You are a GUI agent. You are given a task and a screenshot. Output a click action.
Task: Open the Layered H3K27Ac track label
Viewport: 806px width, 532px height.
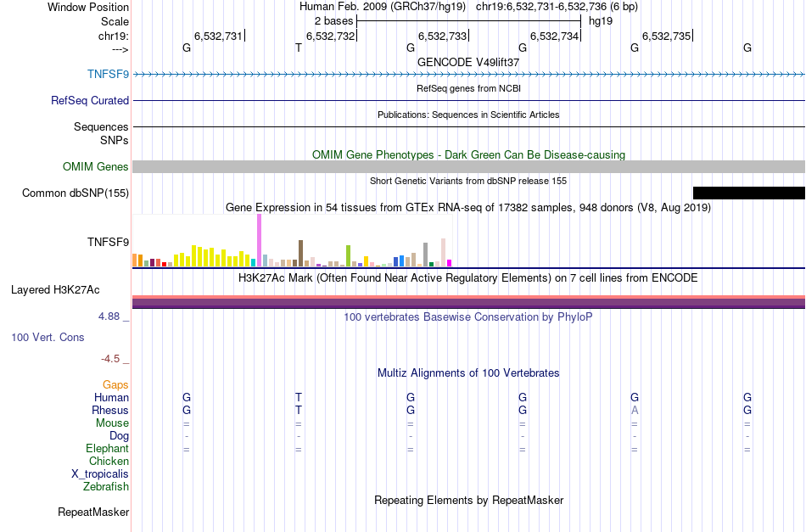click(x=55, y=290)
